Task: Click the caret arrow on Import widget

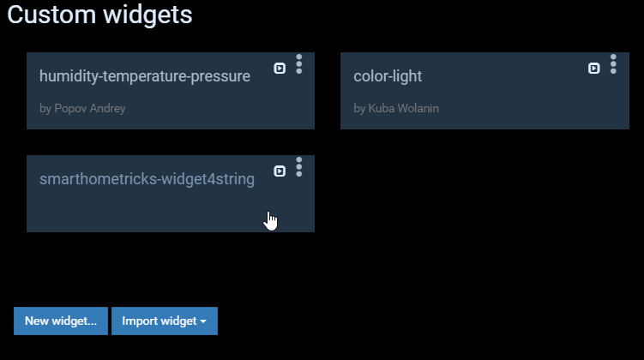Action: click(204, 322)
